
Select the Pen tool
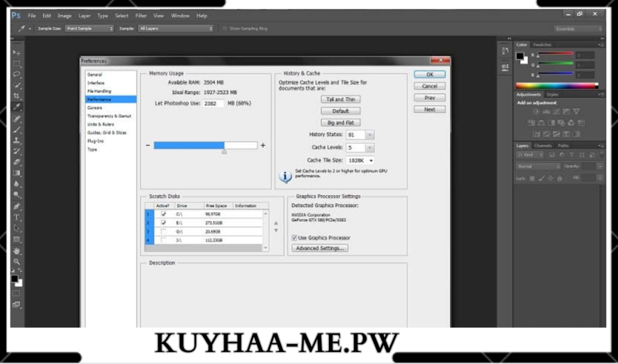click(x=16, y=206)
